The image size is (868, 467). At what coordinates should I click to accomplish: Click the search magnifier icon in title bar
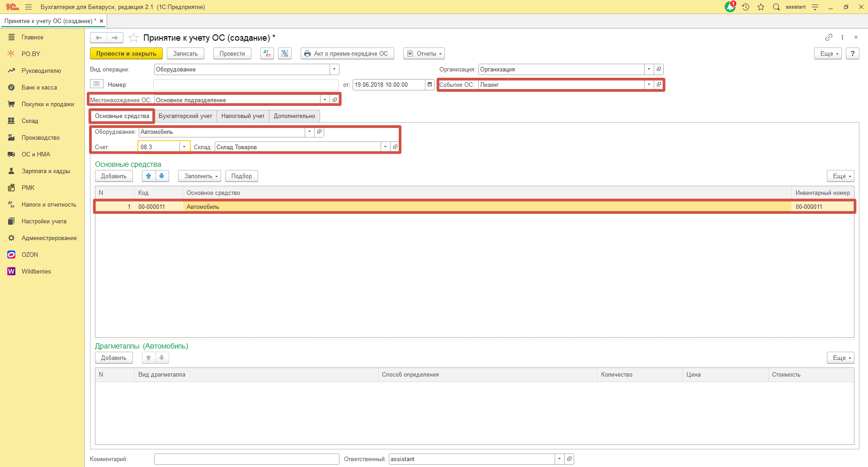tap(776, 7)
